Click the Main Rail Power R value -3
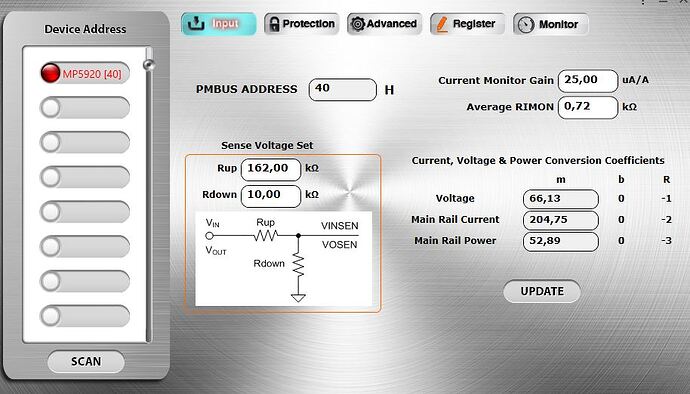This screenshot has height=394, width=690. coord(666,241)
